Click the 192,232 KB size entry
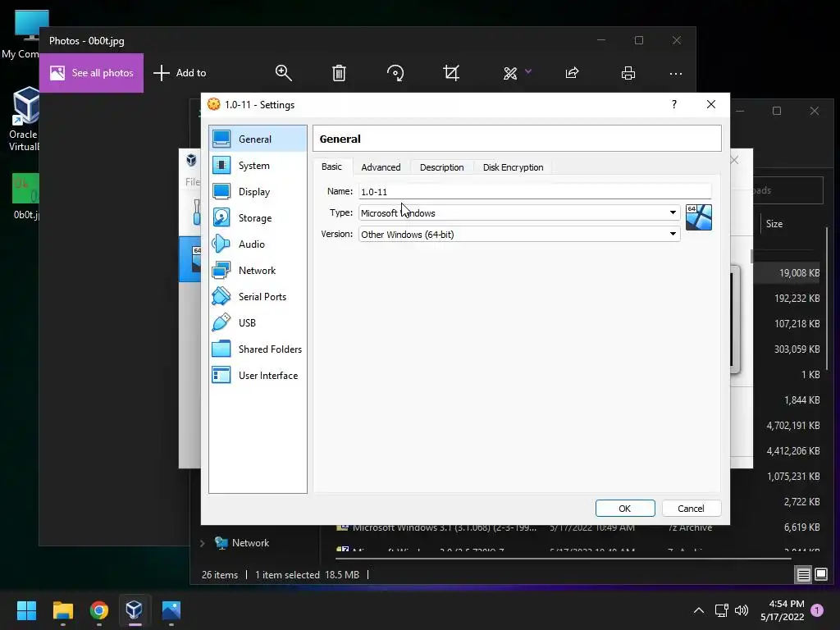This screenshot has width=840, height=630. point(797,299)
